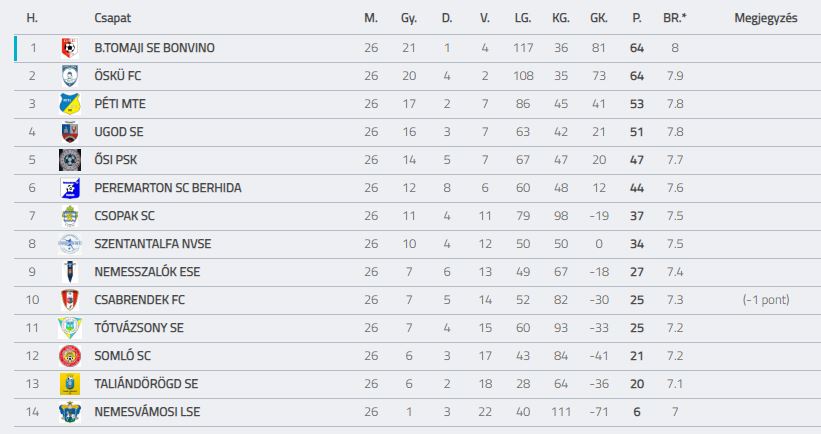The image size is (821, 434).
Task: Click the (-1 pont) note for Csabrendek
Action: coord(765,300)
